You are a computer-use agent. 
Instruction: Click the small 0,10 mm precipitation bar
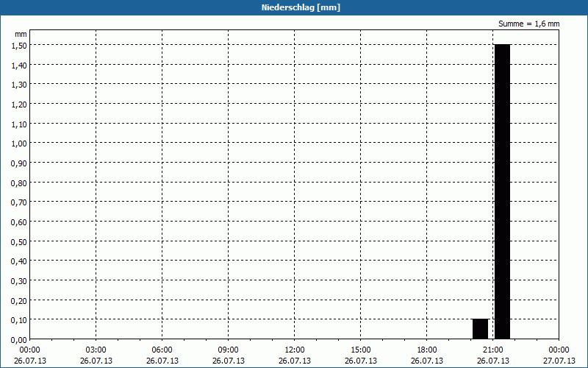[x=480, y=328]
